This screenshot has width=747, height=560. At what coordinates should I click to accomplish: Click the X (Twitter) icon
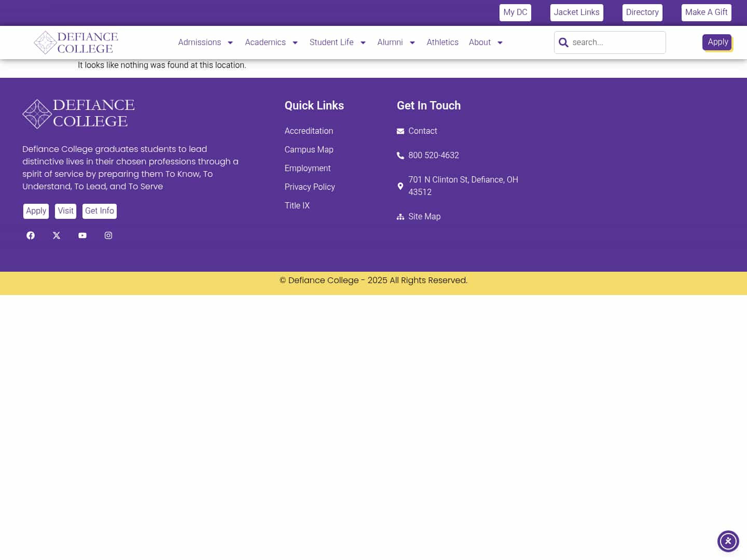(x=56, y=235)
